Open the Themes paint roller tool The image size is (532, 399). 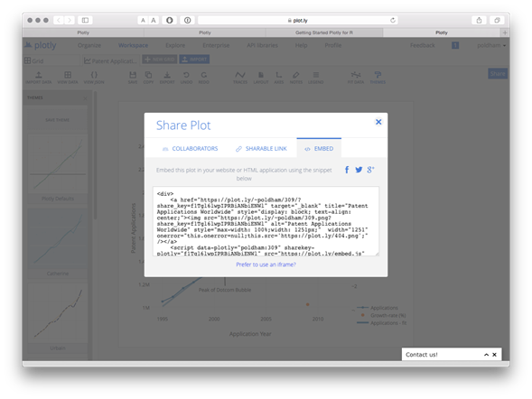[x=378, y=78]
